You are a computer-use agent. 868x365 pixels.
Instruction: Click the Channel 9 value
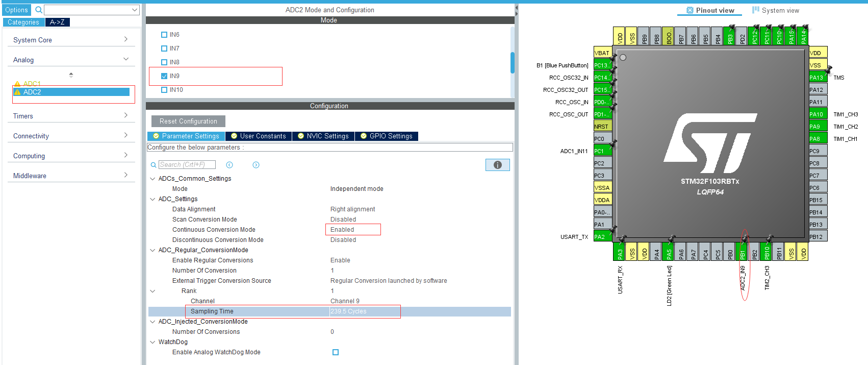[345, 301]
